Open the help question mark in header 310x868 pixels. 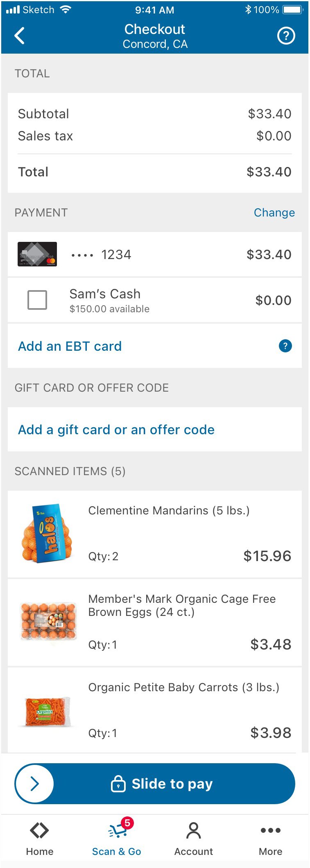coord(286,36)
